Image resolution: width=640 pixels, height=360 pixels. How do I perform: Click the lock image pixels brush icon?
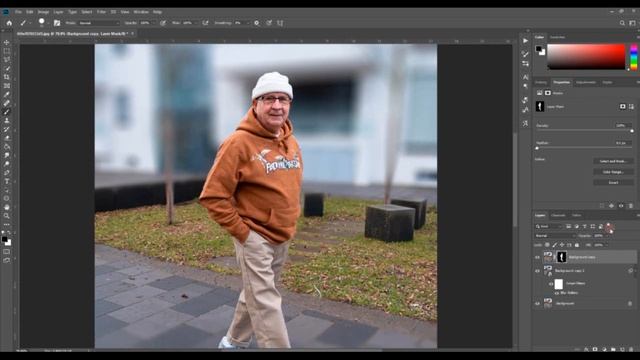(x=554, y=245)
